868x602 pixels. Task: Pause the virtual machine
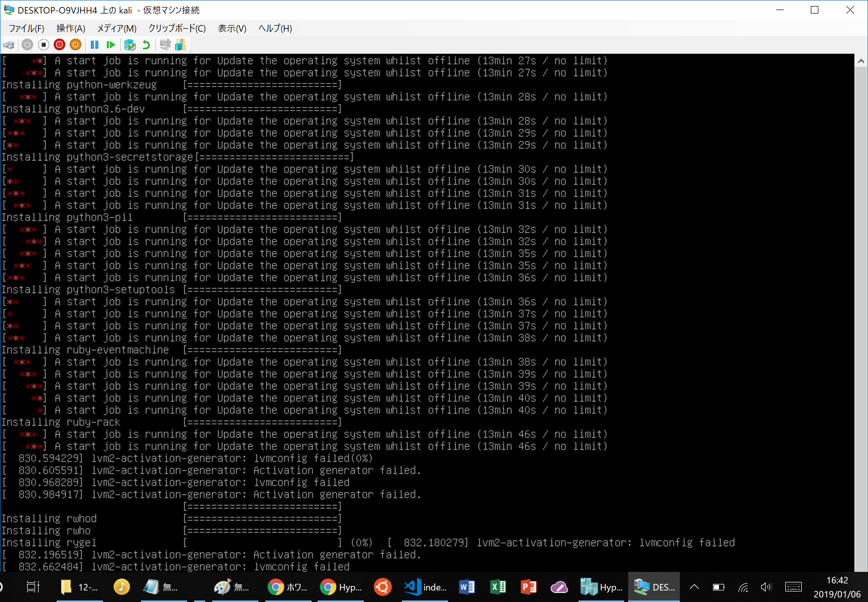94,45
